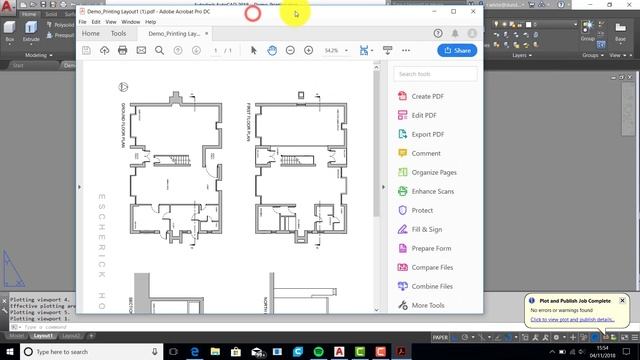640x360 pixels.
Task: Switch to the Tools tab in Acrobat
Action: (x=118, y=33)
